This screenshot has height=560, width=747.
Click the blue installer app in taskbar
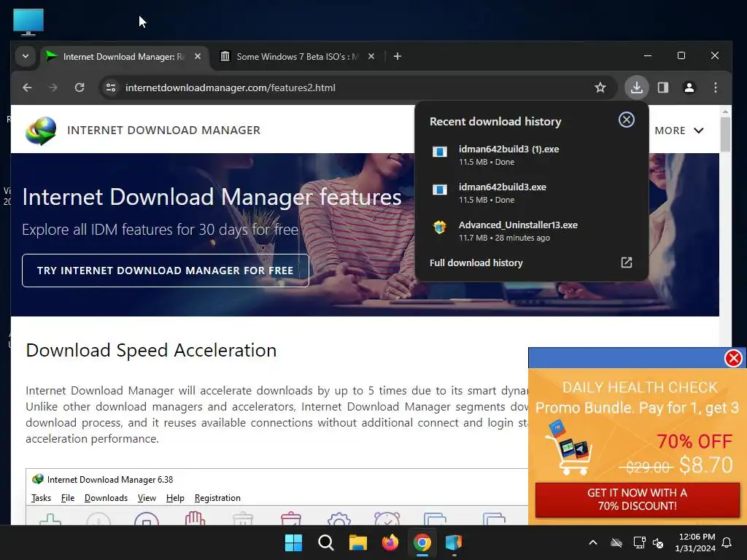[x=454, y=542]
